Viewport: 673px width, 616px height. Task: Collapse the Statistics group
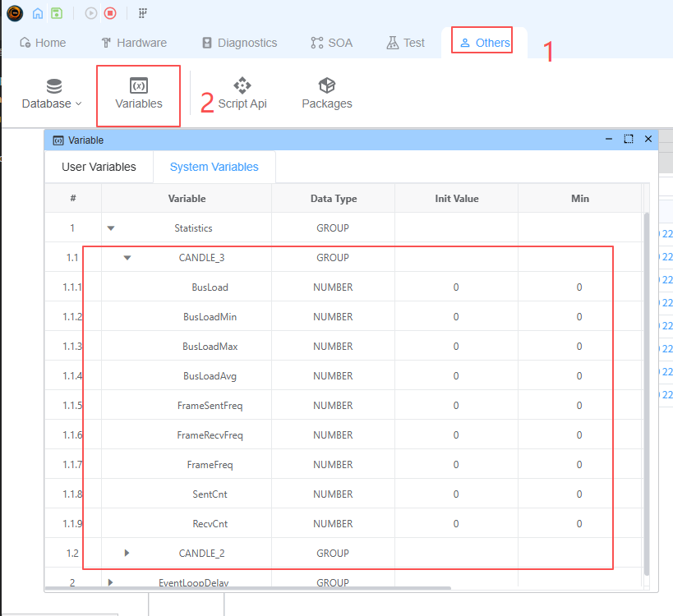click(111, 228)
